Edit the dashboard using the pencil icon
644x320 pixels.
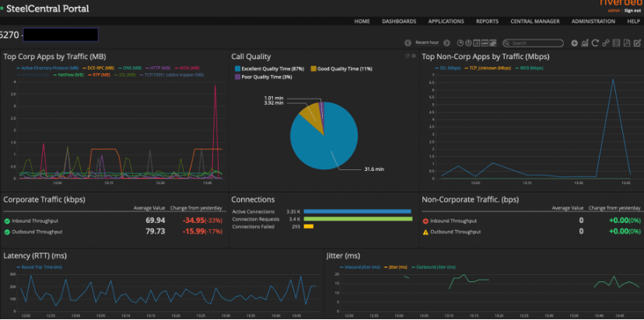tap(637, 43)
